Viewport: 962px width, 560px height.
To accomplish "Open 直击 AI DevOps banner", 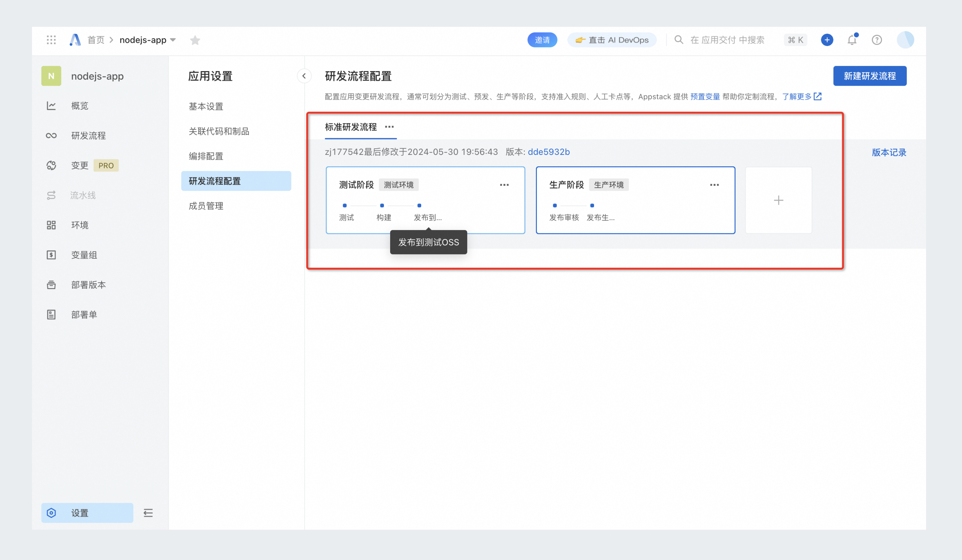I will pos(612,40).
